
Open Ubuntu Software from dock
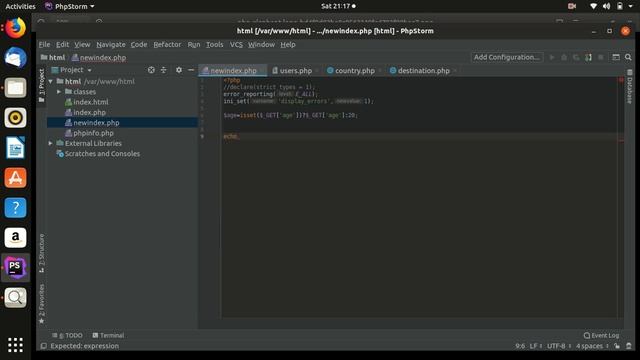pos(16,178)
